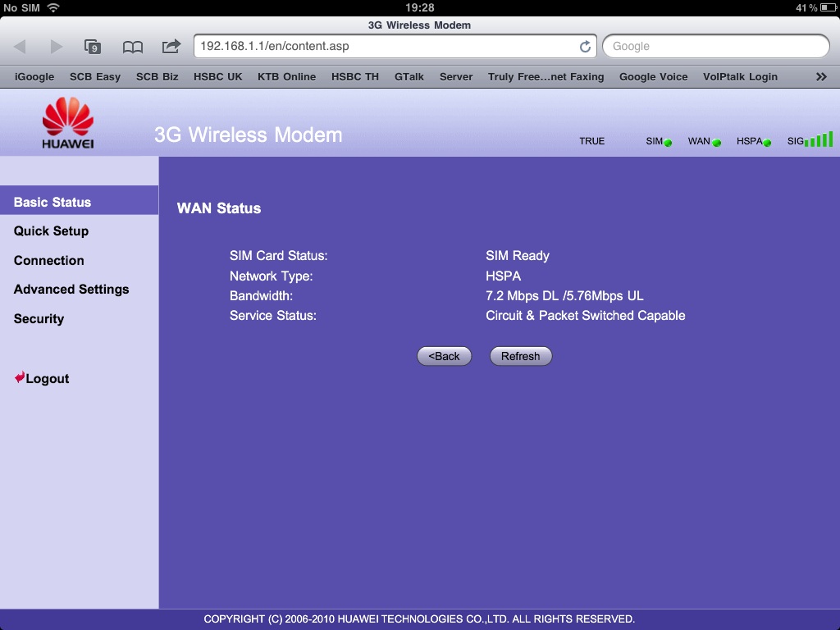Open the HSBC UK bookmark
The height and width of the screenshot is (630, 840).
coord(218,76)
